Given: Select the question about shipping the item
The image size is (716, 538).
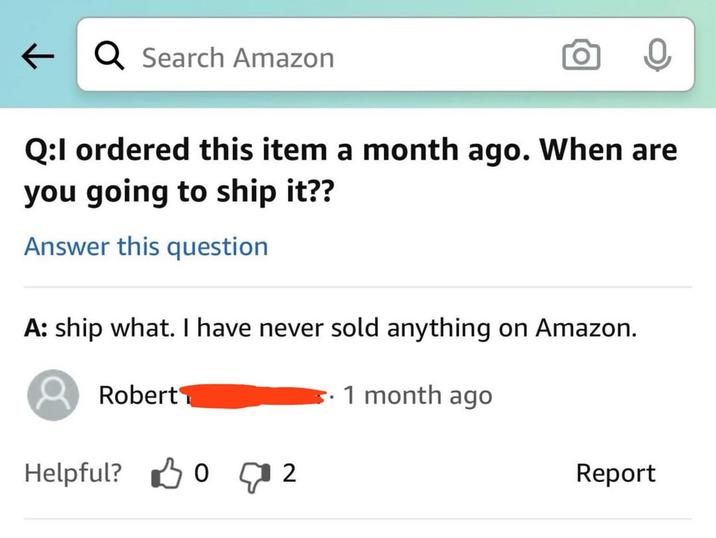Looking at the screenshot, I should click(350, 171).
